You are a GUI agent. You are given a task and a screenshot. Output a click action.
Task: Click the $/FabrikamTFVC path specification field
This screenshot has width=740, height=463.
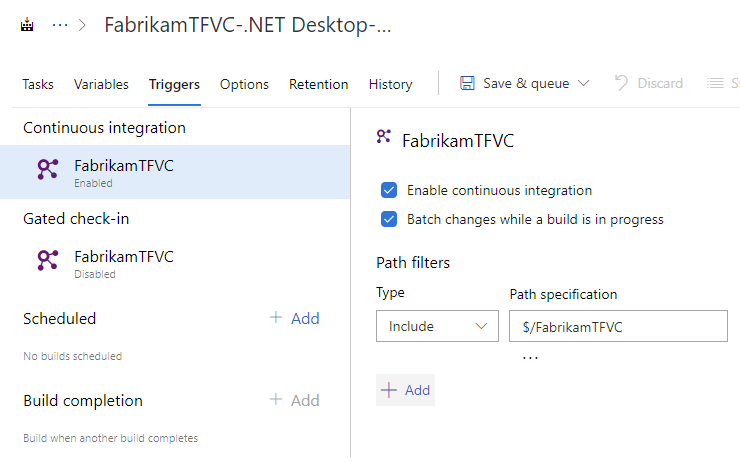tap(618, 326)
